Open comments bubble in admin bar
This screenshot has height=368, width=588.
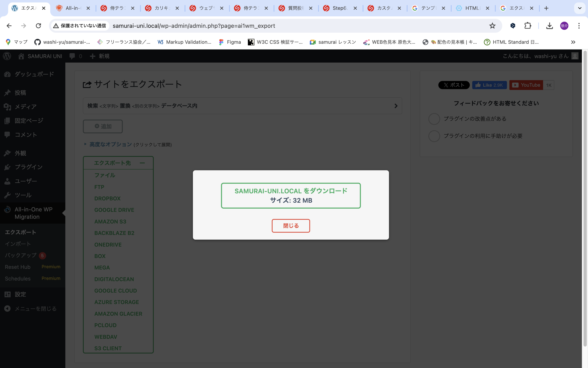click(76, 56)
